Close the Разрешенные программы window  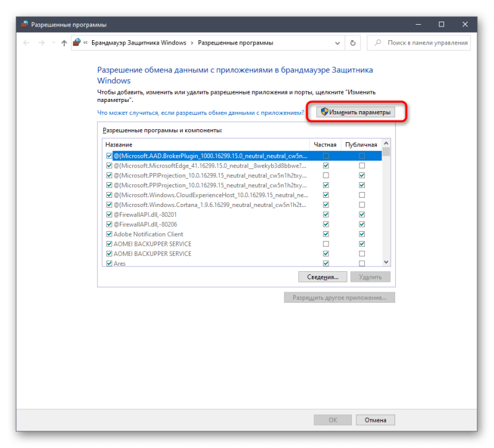(465, 24)
